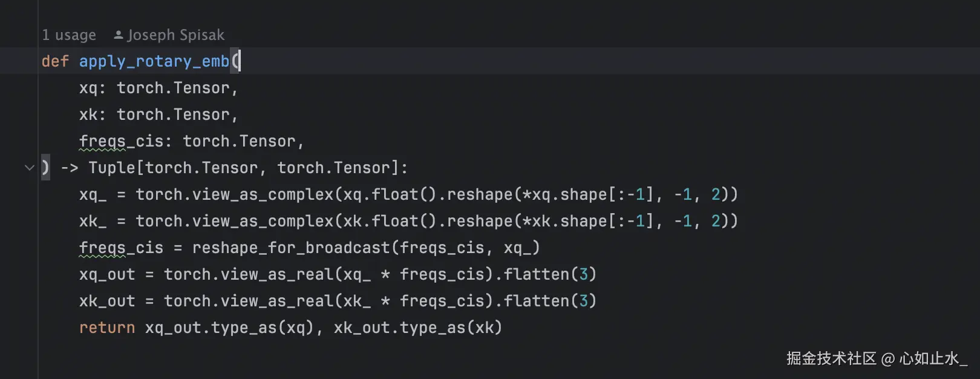Click the xq: torch.Tensor parameter
The image size is (980, 379).
coord(158,88)
